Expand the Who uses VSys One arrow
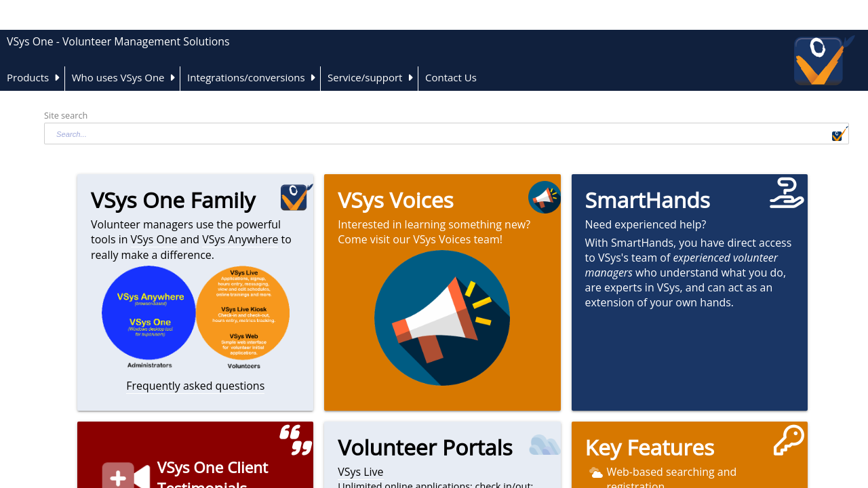Image resolution: width=868 pixels, height=488 pixels. [x=172, y=78]
